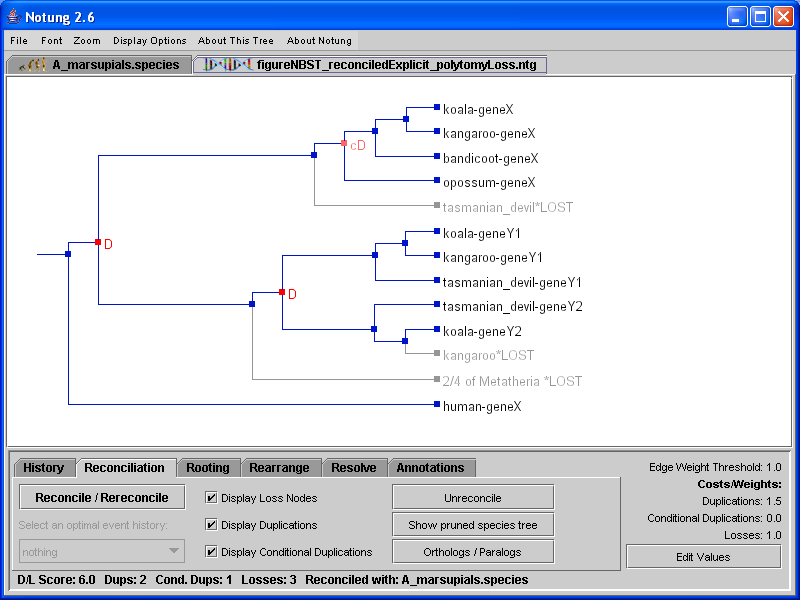Disable Display Conditional Duplications checkbox
The width and height of the screenshot is (800, 600).
click(211, 551)
